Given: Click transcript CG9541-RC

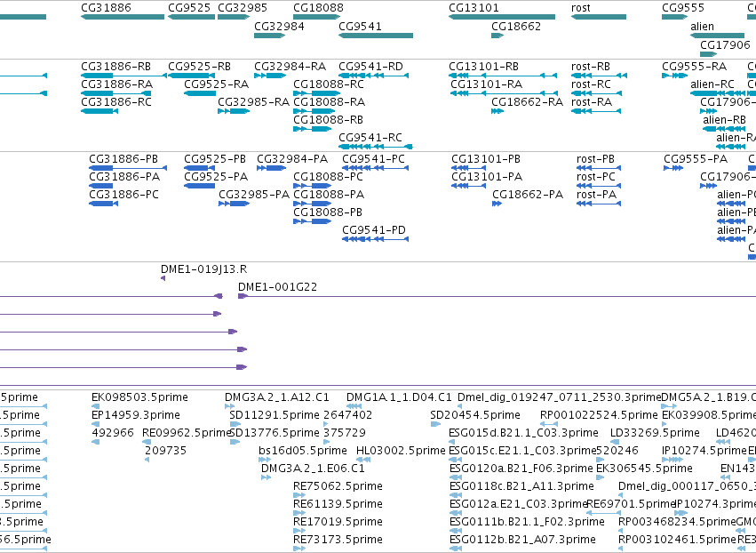Looking at the screenshot, I should 370,138.
